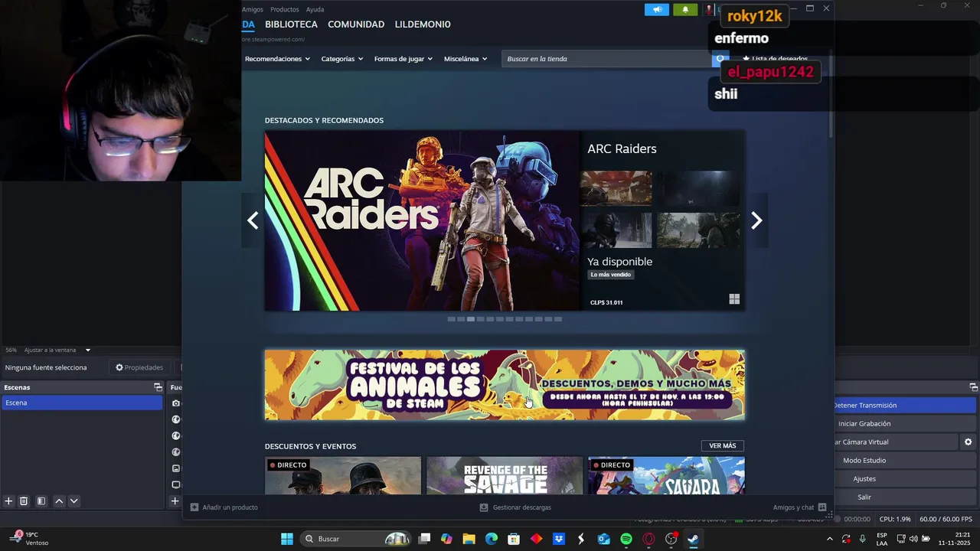This screenshot has width=980, height=551.
Task: Open scene filters icon in OBS Escenas
Action: click(41, 501)
